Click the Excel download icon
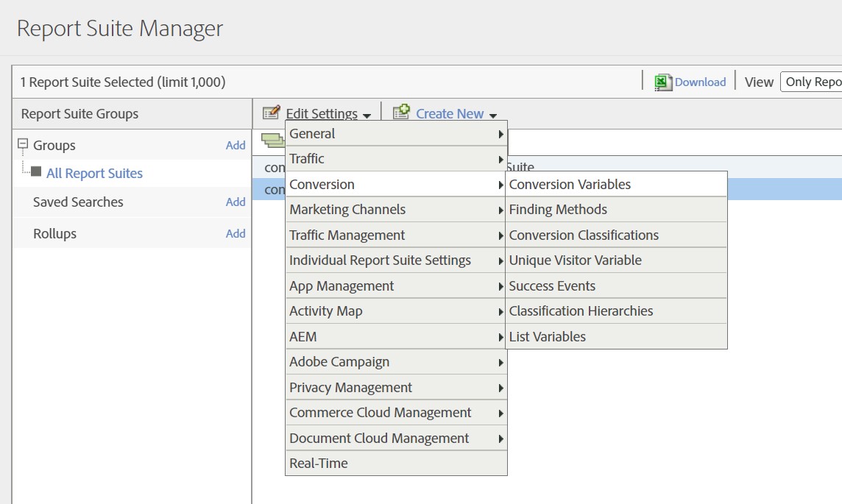Image resolution: width=842 pixels, height=504 pixels. tap(663, 82)
